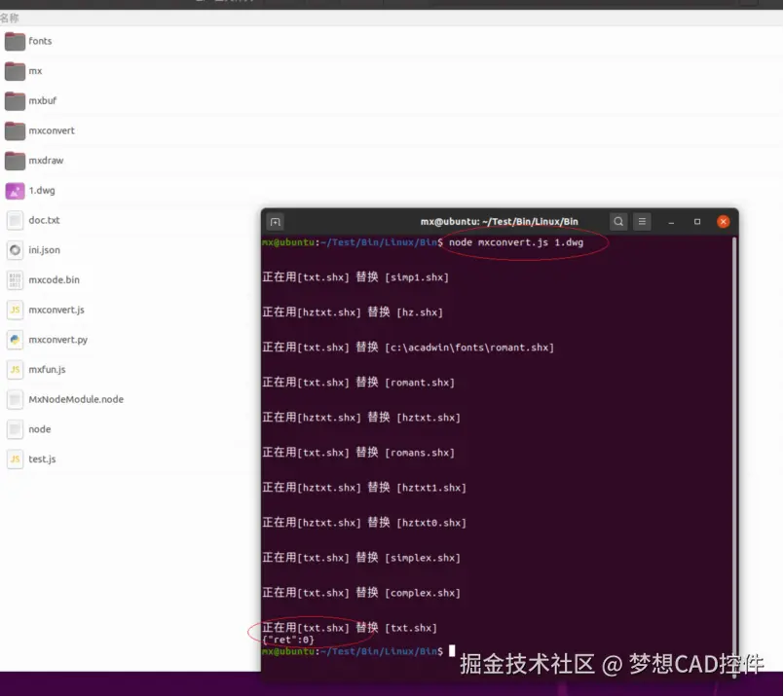This screenshot has height=697, width=784.
Task: Click the mxconvert.js file name
Action: point(56,310)
